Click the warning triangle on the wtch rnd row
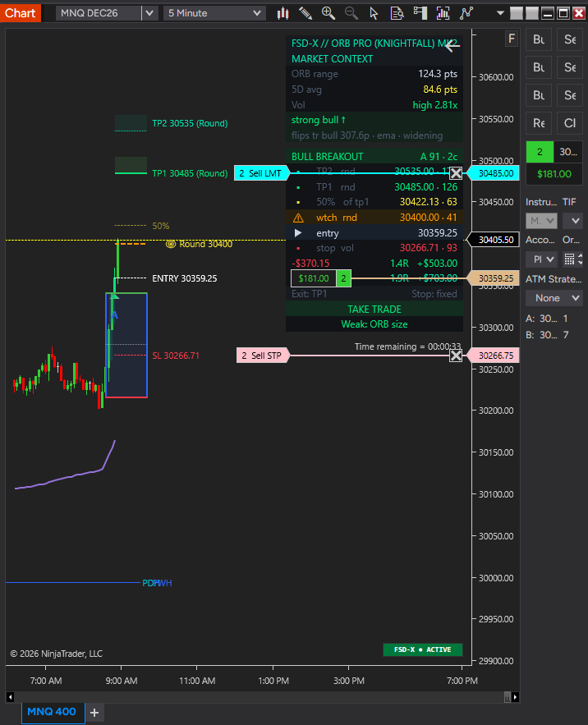This screenshot has height=725, width=588. pos(298,218)
